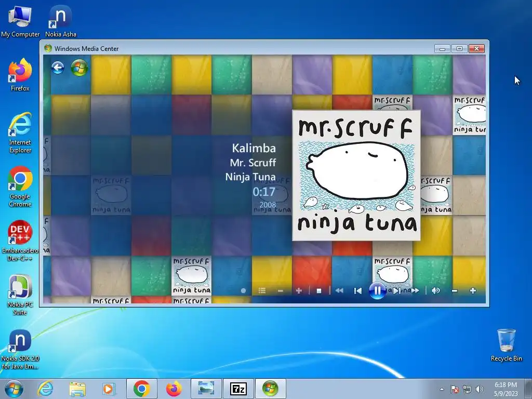Select the Recycle Bin icon
This screenshot has width=532, height=399.
point(506,345)
